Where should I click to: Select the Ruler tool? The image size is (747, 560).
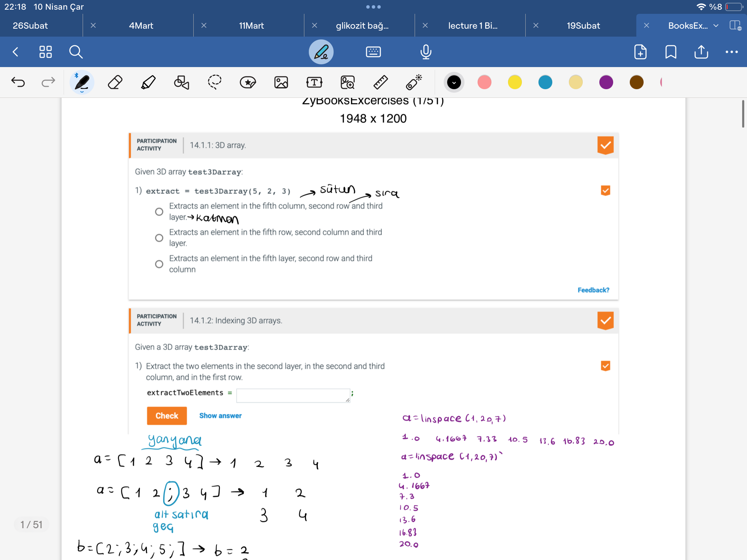coord(380,82)
